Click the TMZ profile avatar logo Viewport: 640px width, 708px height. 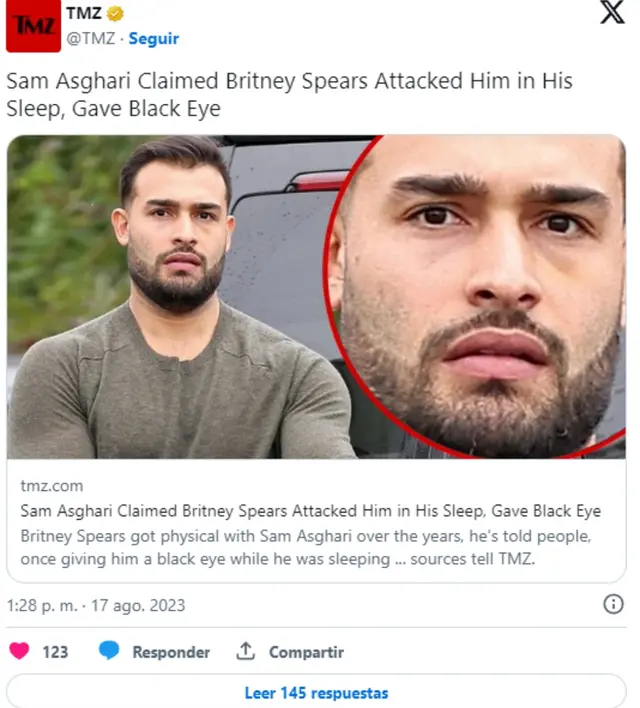tap(33, 26)
